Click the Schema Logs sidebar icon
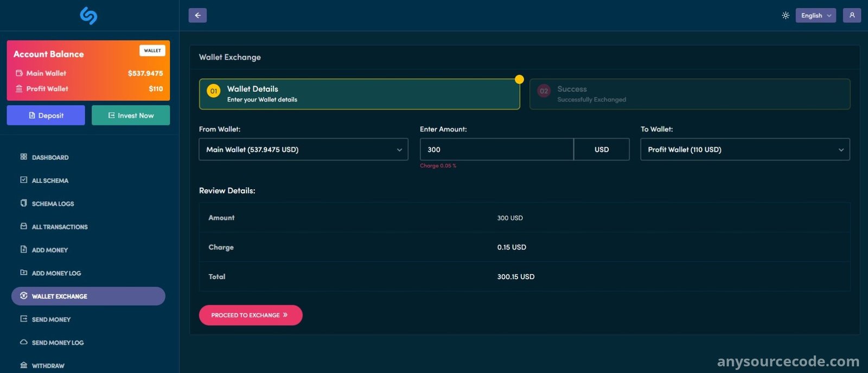Viewport: 868px width, 373px height. click(x=23, y=203)
